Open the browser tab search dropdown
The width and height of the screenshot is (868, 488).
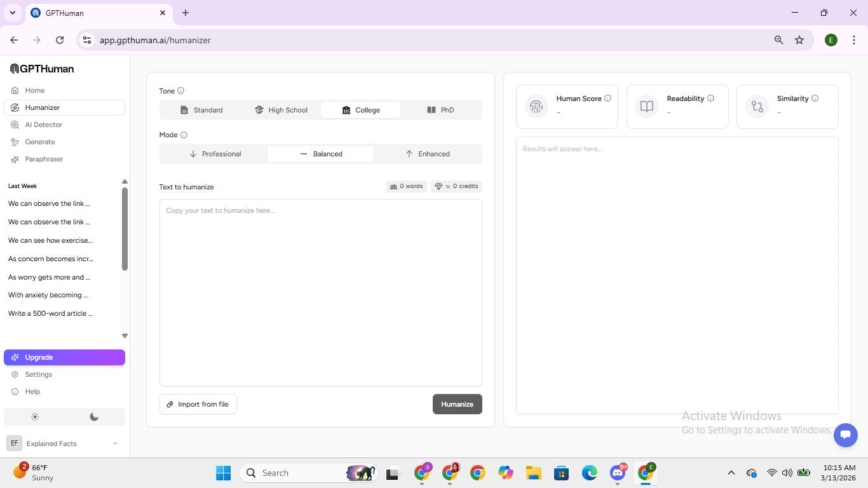pyautogui.click(x=12, y=13)
